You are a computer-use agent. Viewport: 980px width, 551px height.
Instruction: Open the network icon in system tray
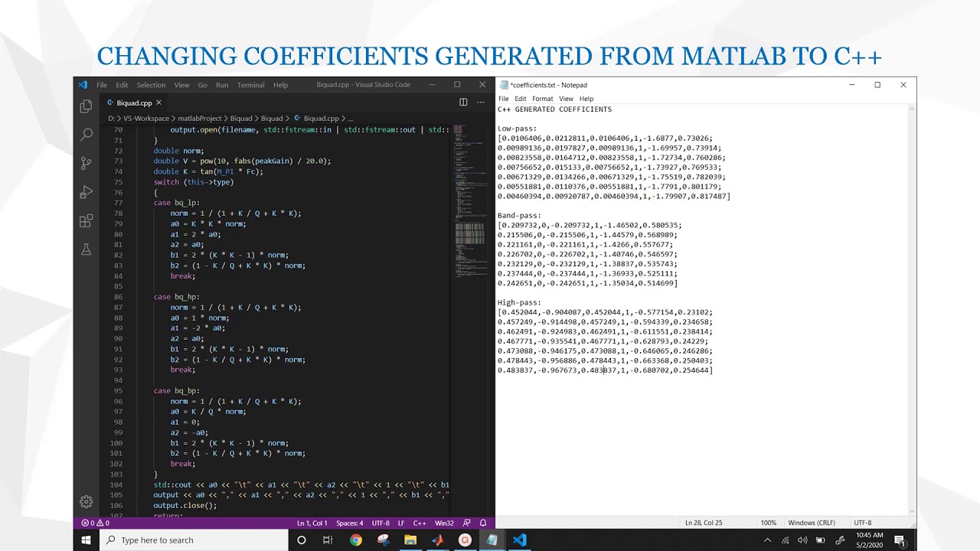point(785,540)
